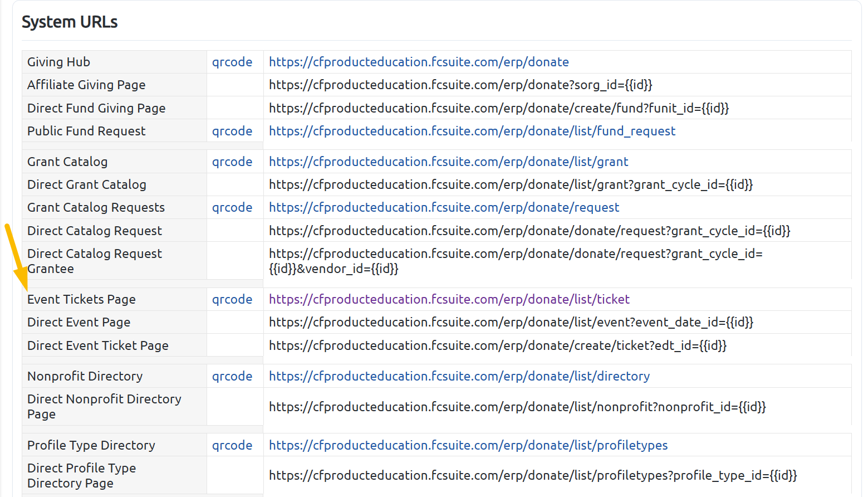Screen dimensions: 868x497
Task: Open the donate/list/directory URL
Action: tap(459, 376)
